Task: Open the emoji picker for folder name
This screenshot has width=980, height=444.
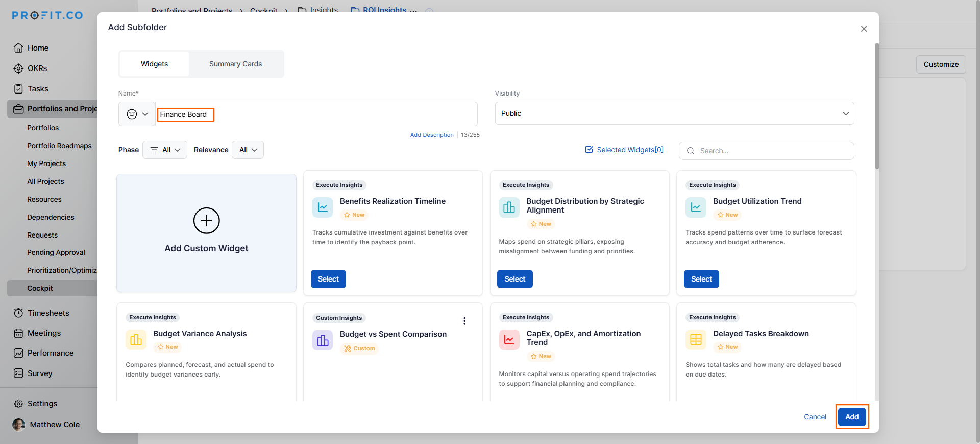Action: coord(137,114)
